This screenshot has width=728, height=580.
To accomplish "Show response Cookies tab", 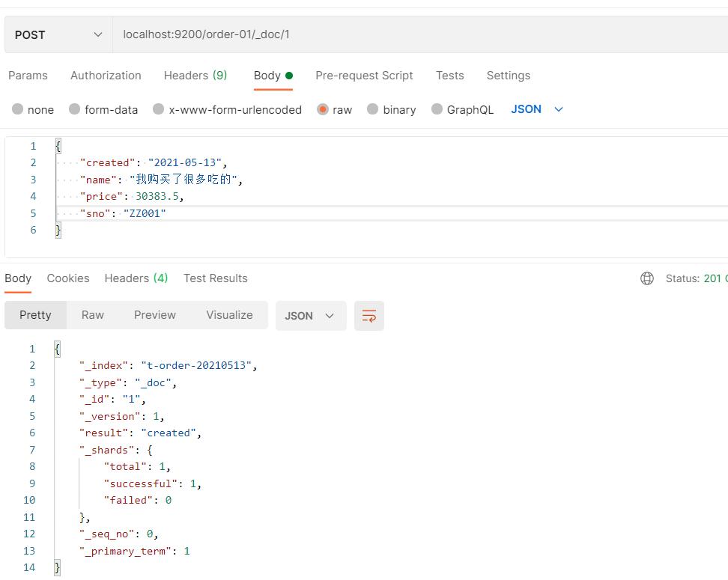I will (68, 278).
